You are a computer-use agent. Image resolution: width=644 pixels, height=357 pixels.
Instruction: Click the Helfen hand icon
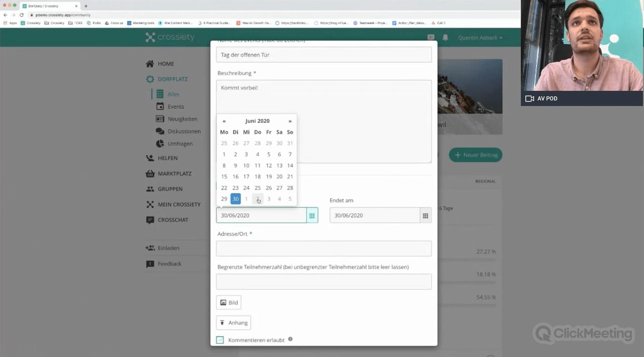tap(150, 158)
